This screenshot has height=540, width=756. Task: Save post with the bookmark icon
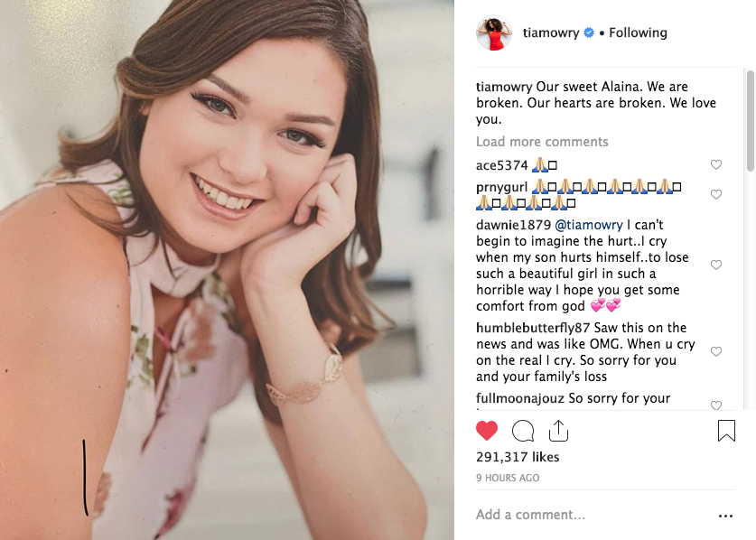tap(726, 432)
